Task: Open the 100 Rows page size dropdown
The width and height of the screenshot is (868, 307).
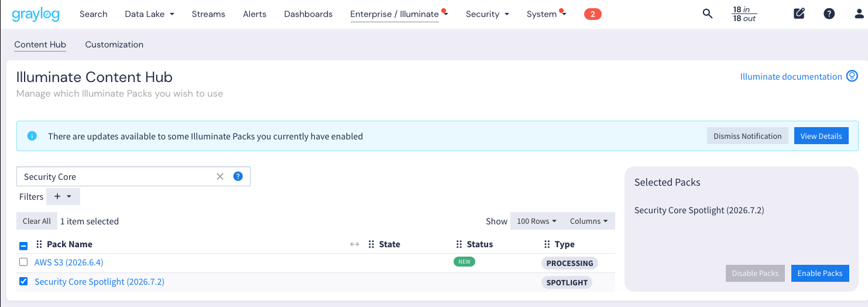Action: [537, 221]
